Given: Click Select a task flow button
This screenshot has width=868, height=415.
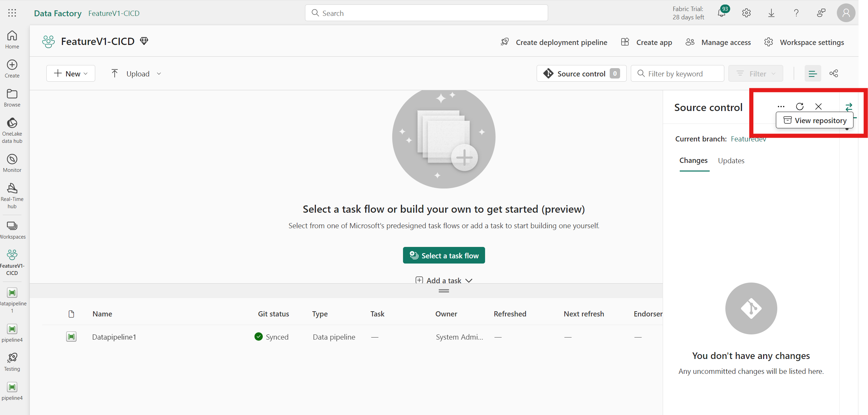Looking at the screenshot, I should click(x=444, y=255).
